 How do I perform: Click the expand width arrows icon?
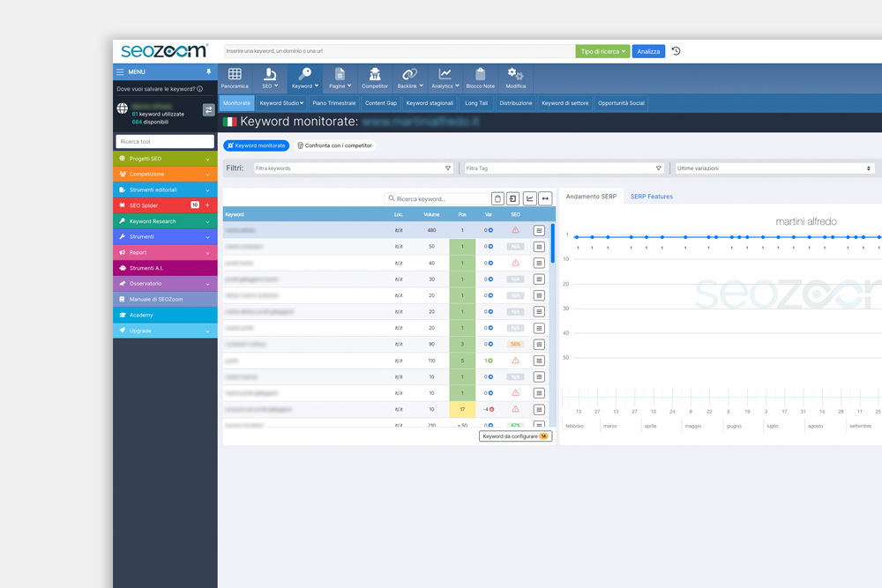(545, 198)
